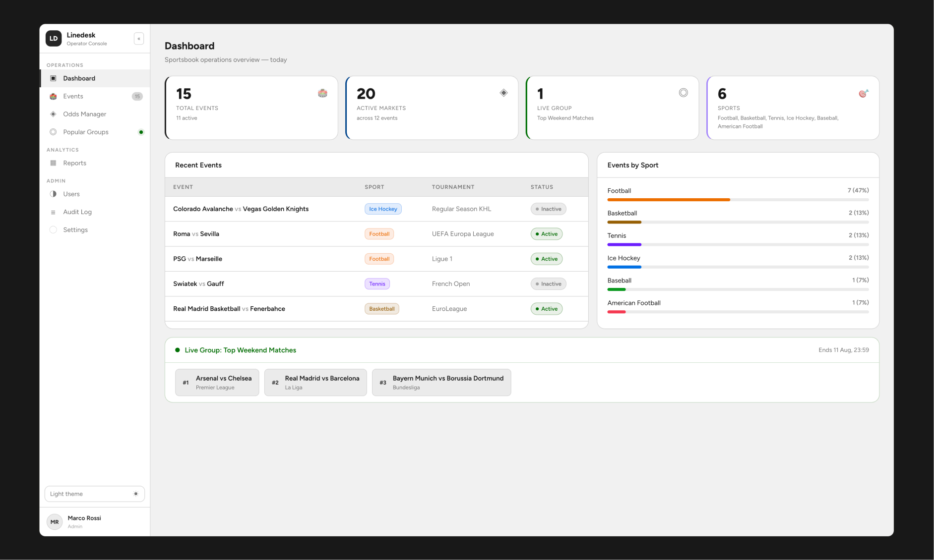Click the Odds Manager diamond icon
This screenshot has height=560, width=934.
pos(53,114)
